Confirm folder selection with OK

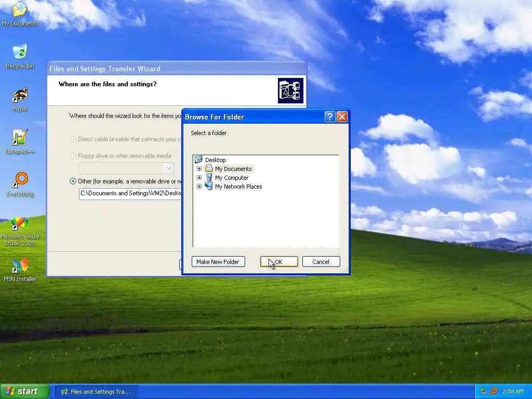279,262
